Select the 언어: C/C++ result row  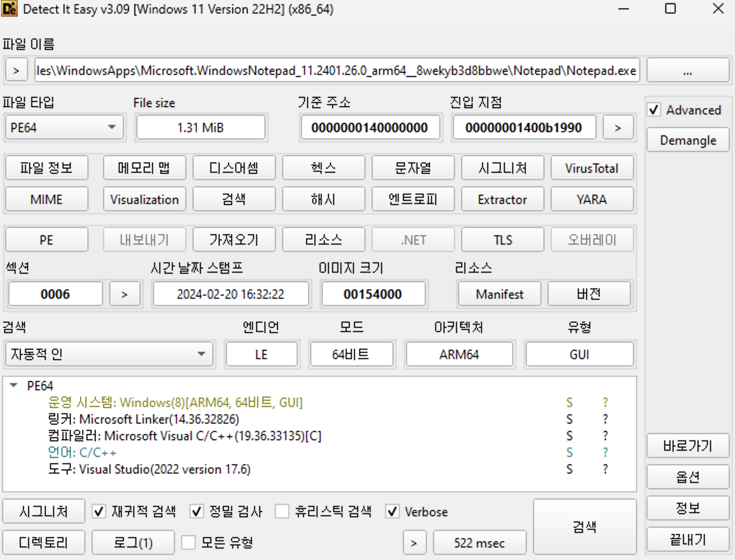pos(320,452)
